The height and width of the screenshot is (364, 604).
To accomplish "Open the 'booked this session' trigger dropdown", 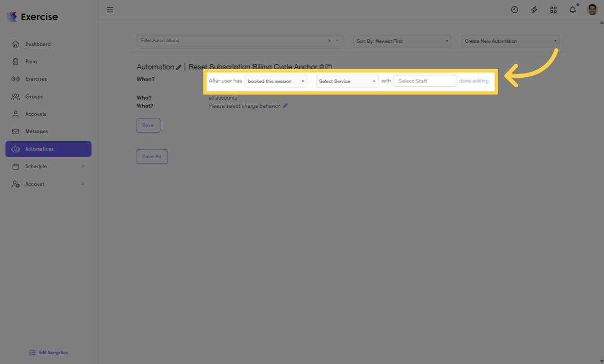I will click(276, 81).
